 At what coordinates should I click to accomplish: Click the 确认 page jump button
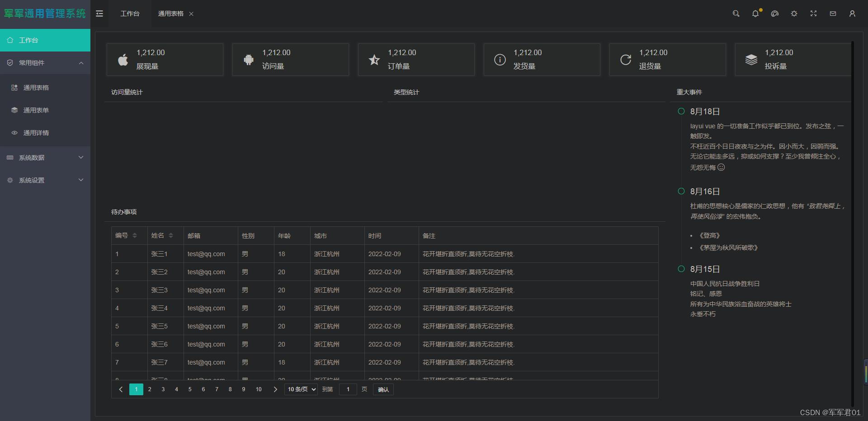click(x=383, y=389)
